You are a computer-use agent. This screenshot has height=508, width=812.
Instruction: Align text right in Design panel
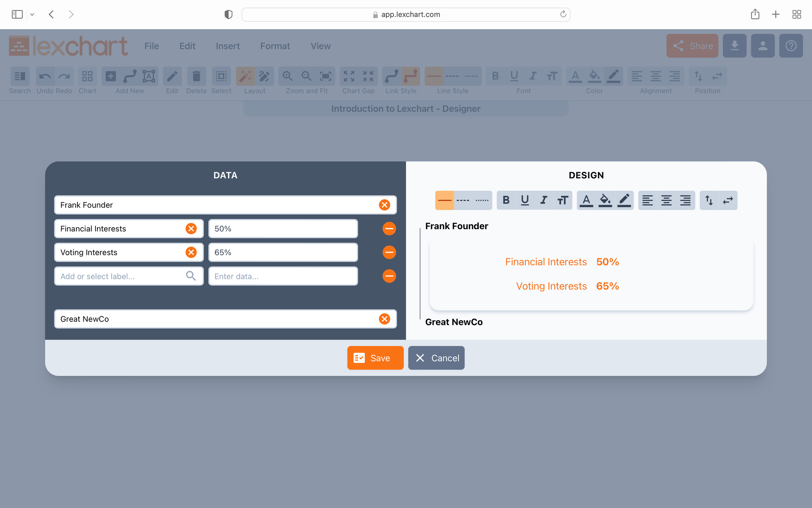pyautogui.click(x=685, y=200)
